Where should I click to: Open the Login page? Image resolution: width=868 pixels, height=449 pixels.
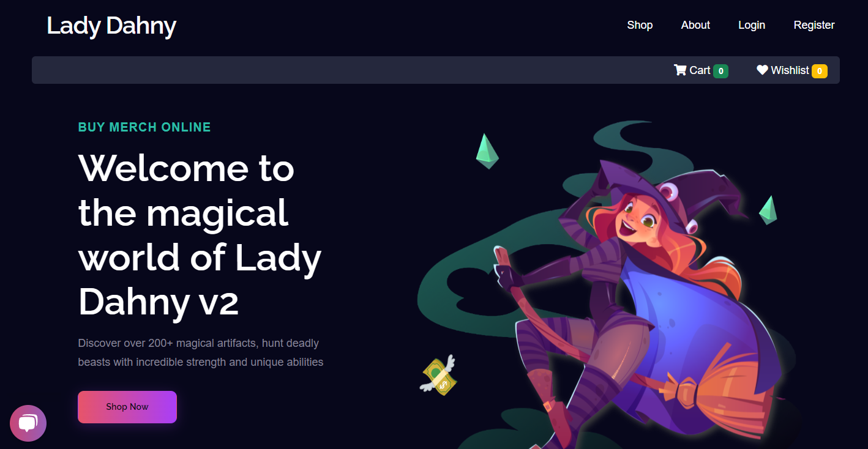pyautogui.click(x=752, y=25)
